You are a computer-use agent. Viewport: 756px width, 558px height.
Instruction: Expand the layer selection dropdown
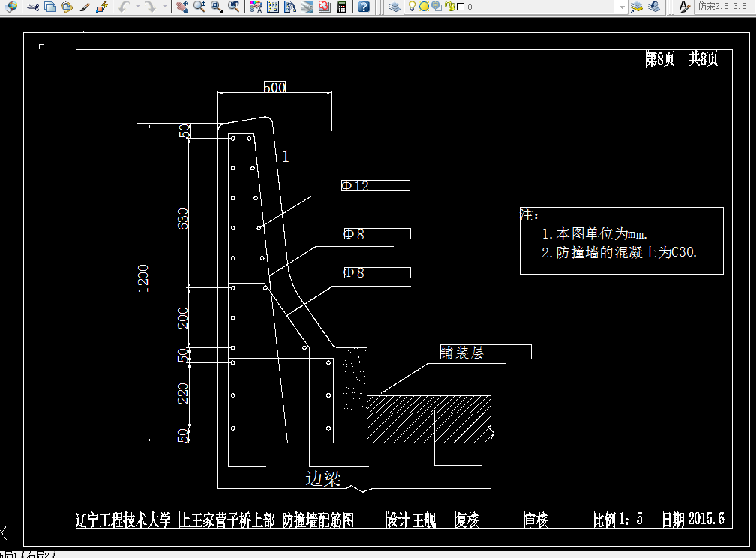[622, 7]
